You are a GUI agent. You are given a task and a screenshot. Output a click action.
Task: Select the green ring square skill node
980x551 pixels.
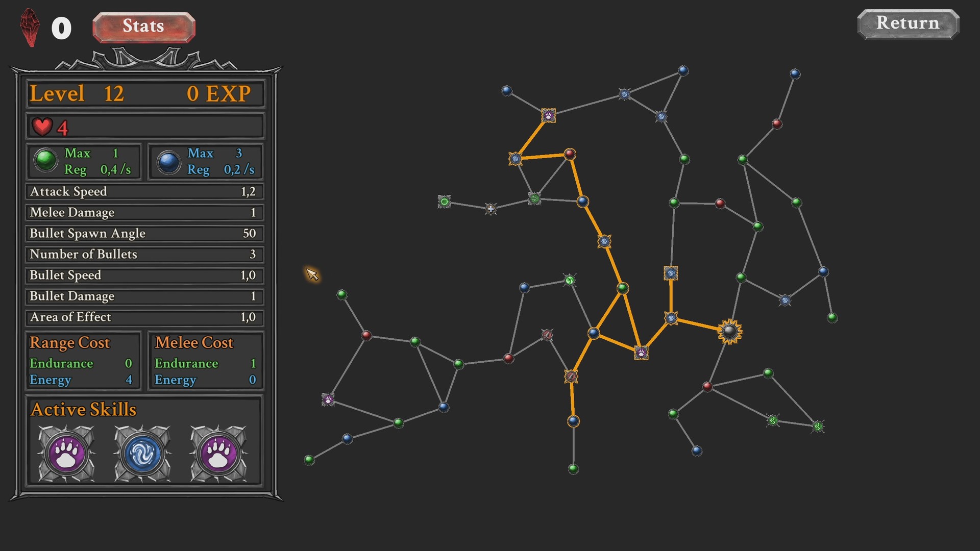tap(444, 202)
